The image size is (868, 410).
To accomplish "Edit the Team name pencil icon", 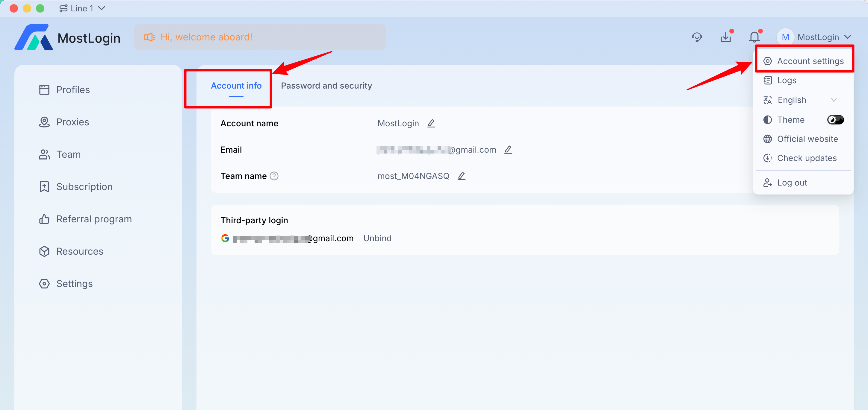I will (x=462, y=176).
